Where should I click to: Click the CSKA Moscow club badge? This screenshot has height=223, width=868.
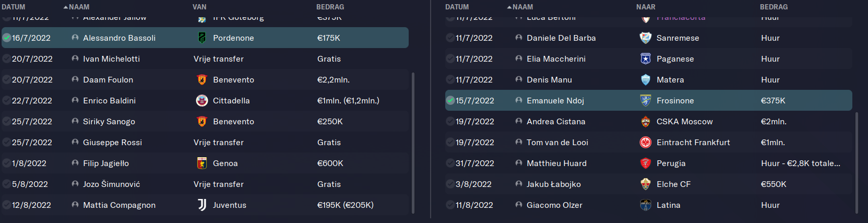coord(646,121)
